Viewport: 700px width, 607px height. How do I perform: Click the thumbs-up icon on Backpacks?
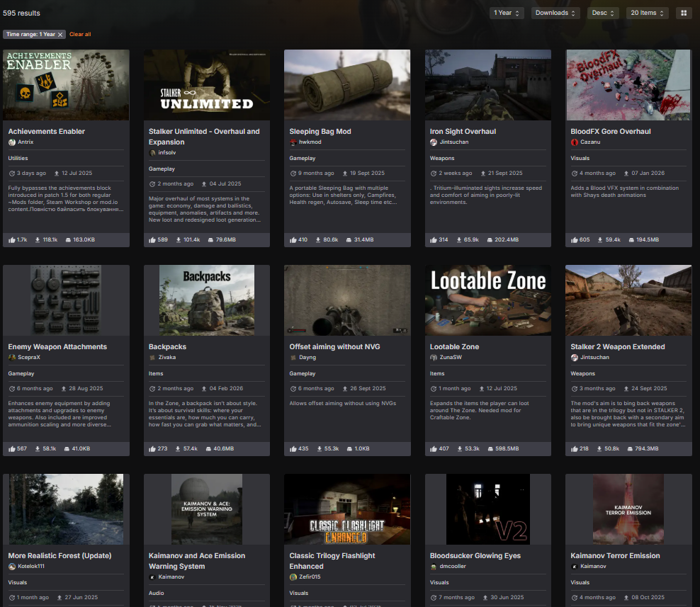click(x=152, y=449)
